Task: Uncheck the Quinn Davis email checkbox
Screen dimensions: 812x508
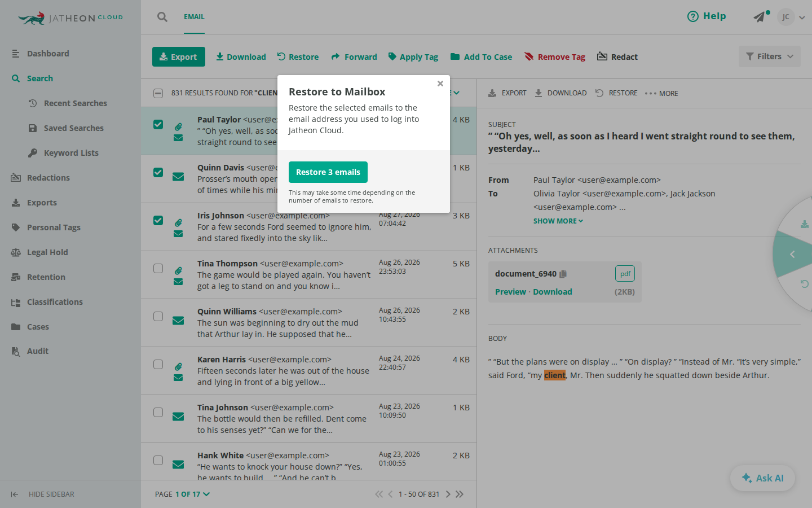Action: click(158, 173)
